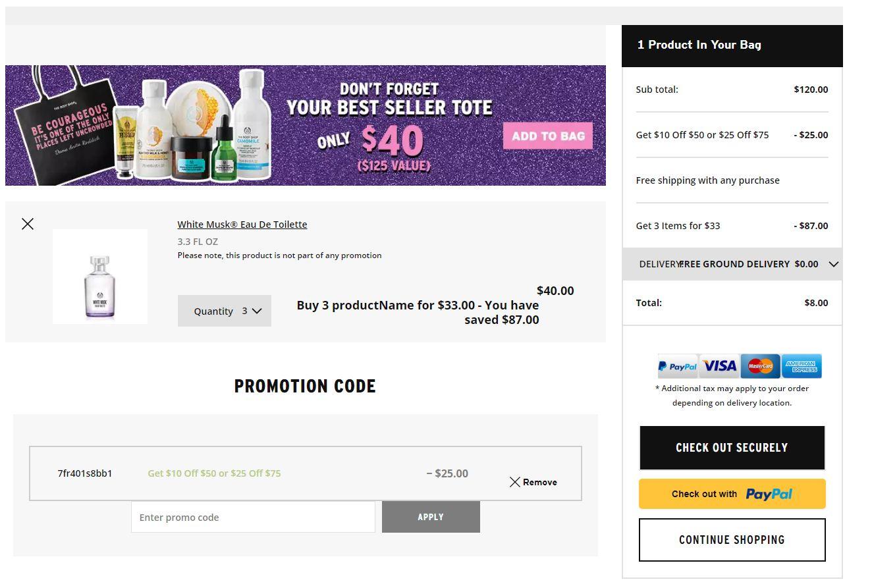Click the 1 Product In Your Bag header
The height and width of the screenshot is (588, 872).
point(698,45)
